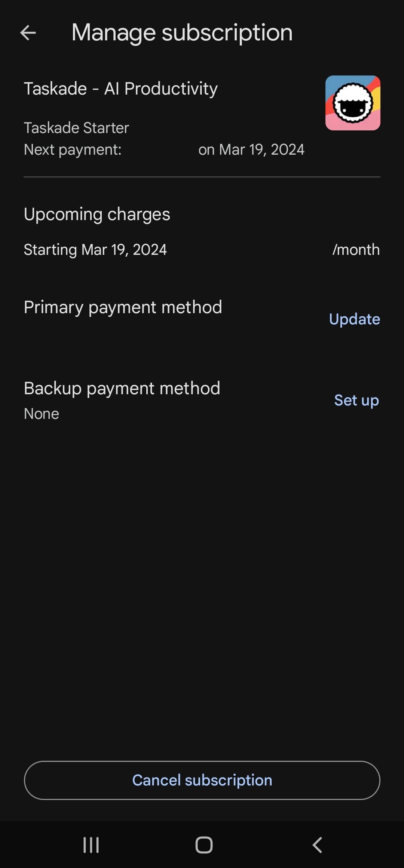Screen dimensions: 404x868
Task: Tap the Backup payment method heading
Action: coord(122,388)
